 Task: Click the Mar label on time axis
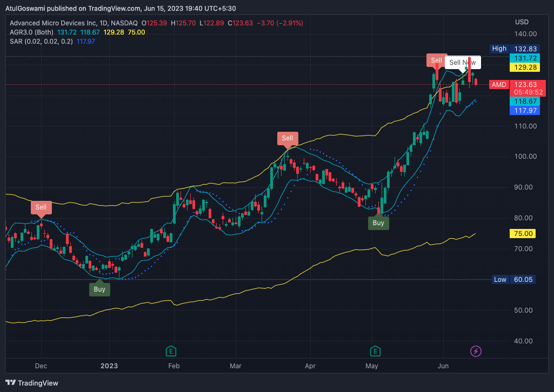coord(236,366)
